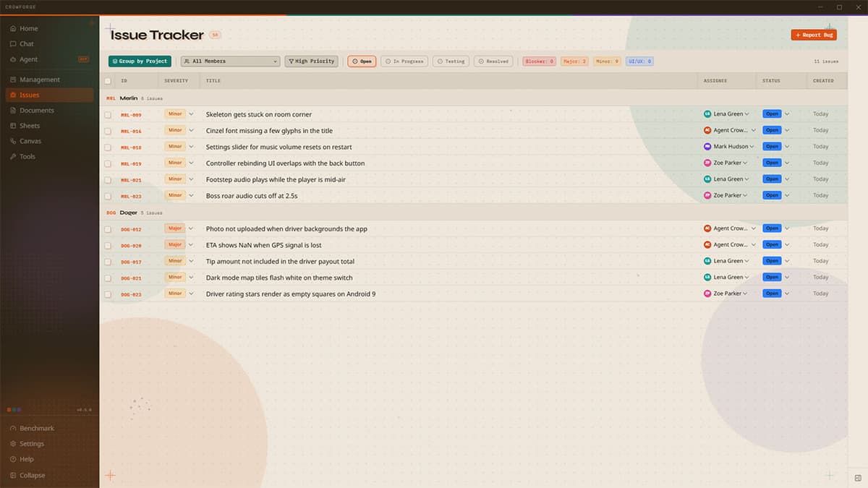Check the box for MRL-009
The width and height of the screenshot is (868, 488).
pos(108,114)
